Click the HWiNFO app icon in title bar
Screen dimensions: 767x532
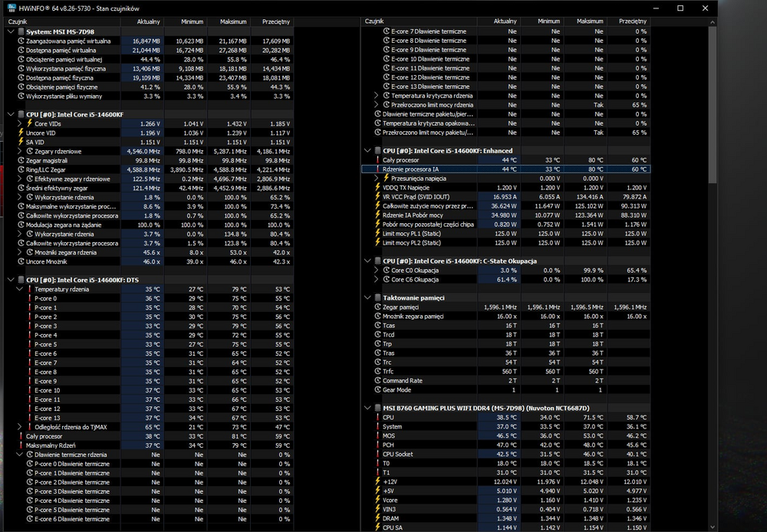(x=11, y=8)
